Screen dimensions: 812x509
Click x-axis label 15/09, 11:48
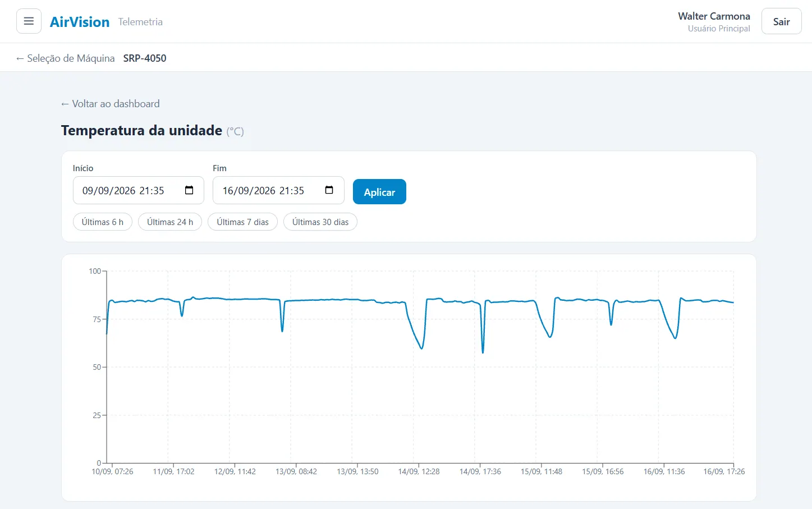[x=542, y=472]
